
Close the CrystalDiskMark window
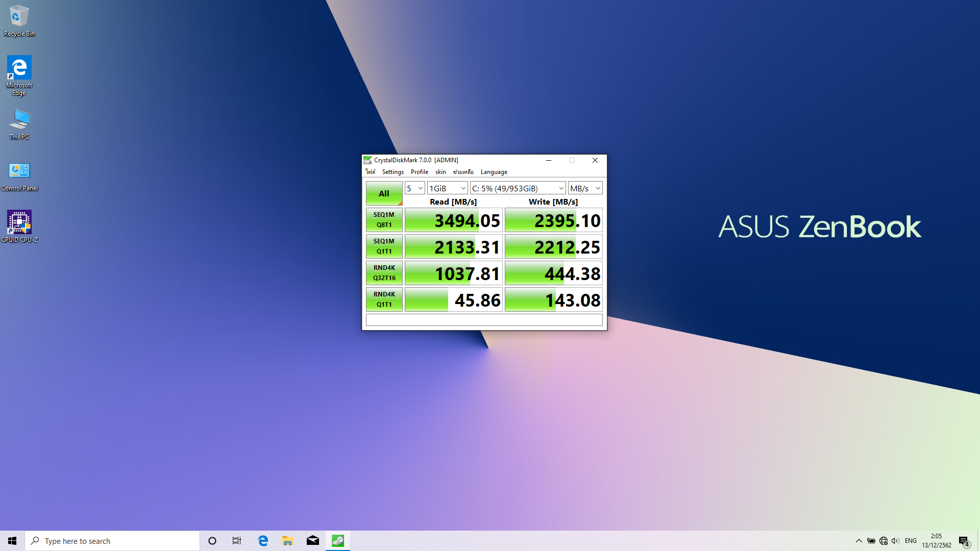pos(595,160)
